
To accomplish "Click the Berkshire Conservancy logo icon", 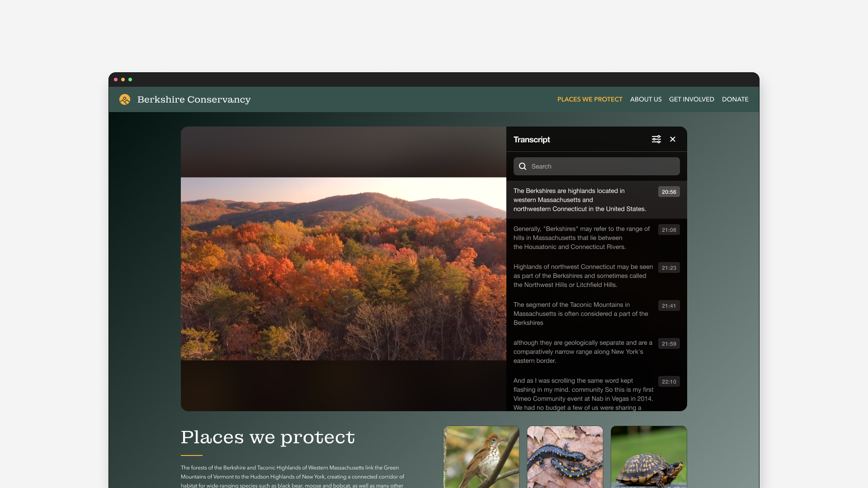I will pos(125,99).
